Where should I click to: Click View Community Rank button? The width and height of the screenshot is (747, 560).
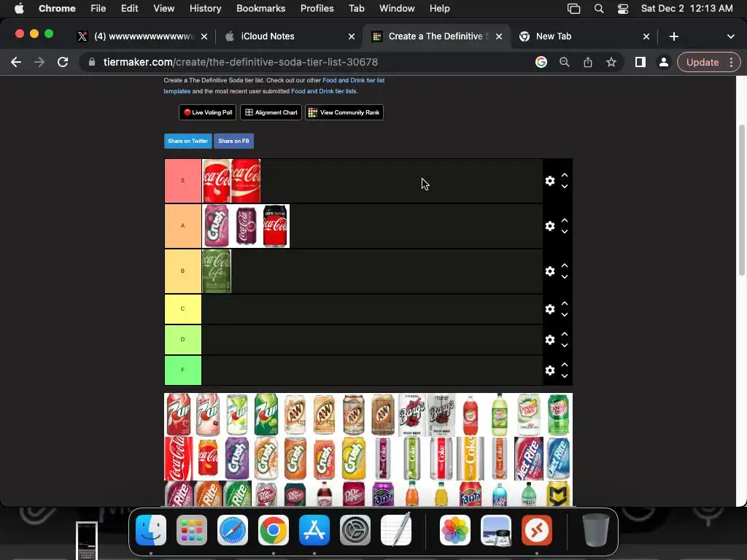click(344, 112)
